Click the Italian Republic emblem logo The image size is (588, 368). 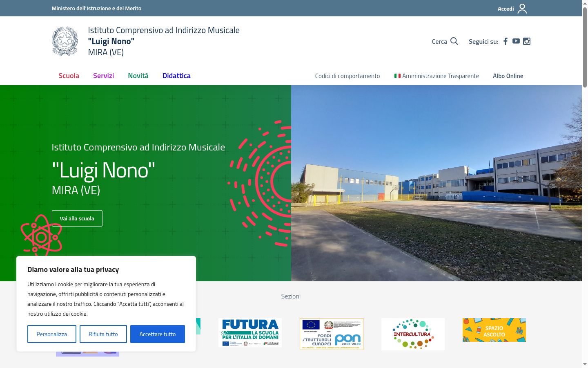click(65, 41)
